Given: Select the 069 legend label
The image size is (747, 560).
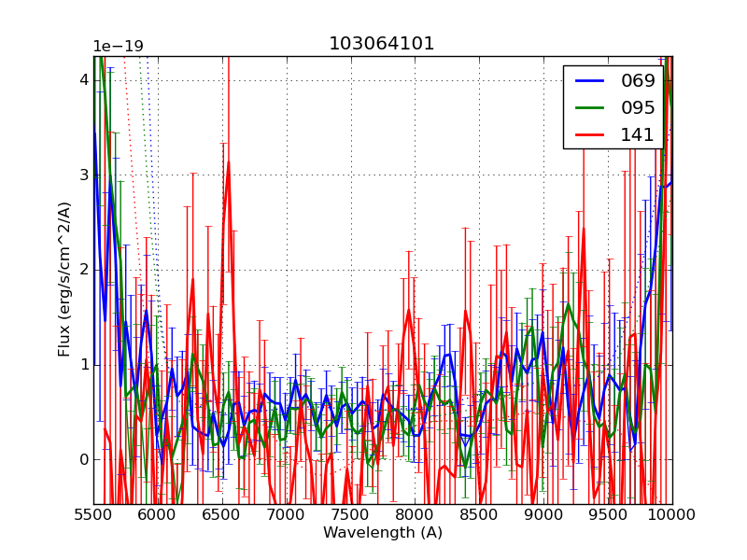Looking at the screenshot, I should 638,81.
